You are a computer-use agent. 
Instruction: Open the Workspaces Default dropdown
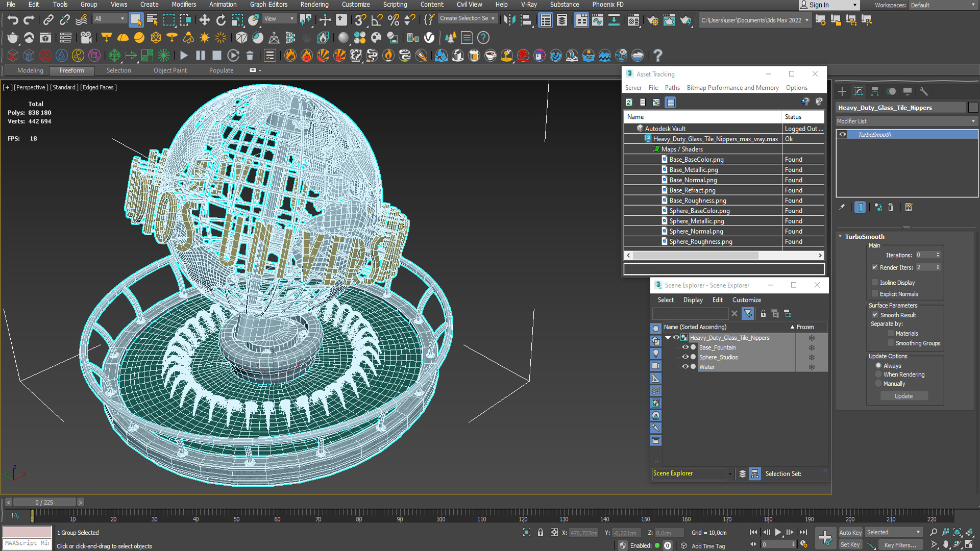click(943, 5)
